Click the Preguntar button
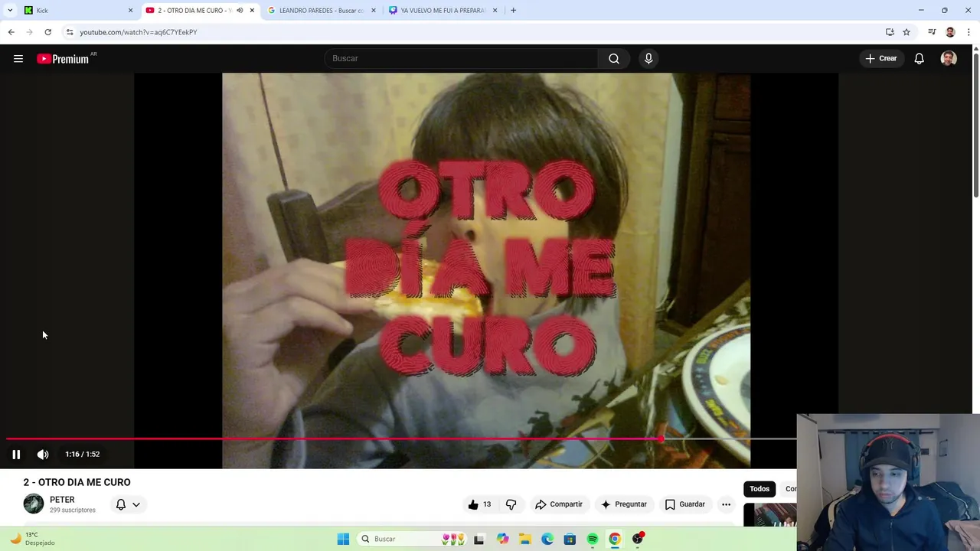Viewport: 980px width, 551px height. (624, 504)
